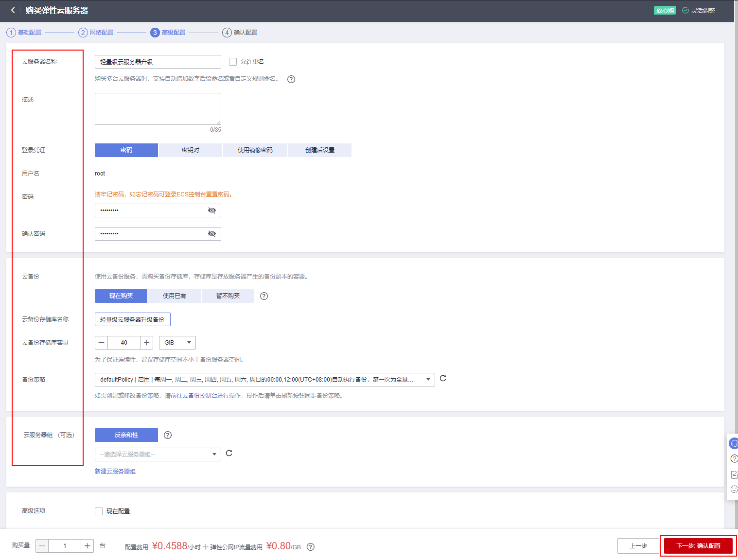Click the 反亲和性 button
Image resolution: width=738 pixels, height=560 pixels.
(x=126, y=435)
